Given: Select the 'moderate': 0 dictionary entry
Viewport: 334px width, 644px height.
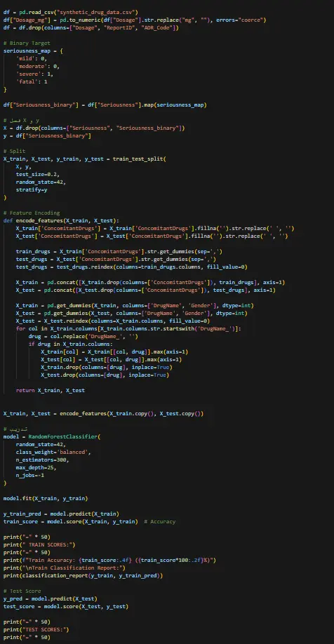Looking at the screenshot, I should (38, 66).
